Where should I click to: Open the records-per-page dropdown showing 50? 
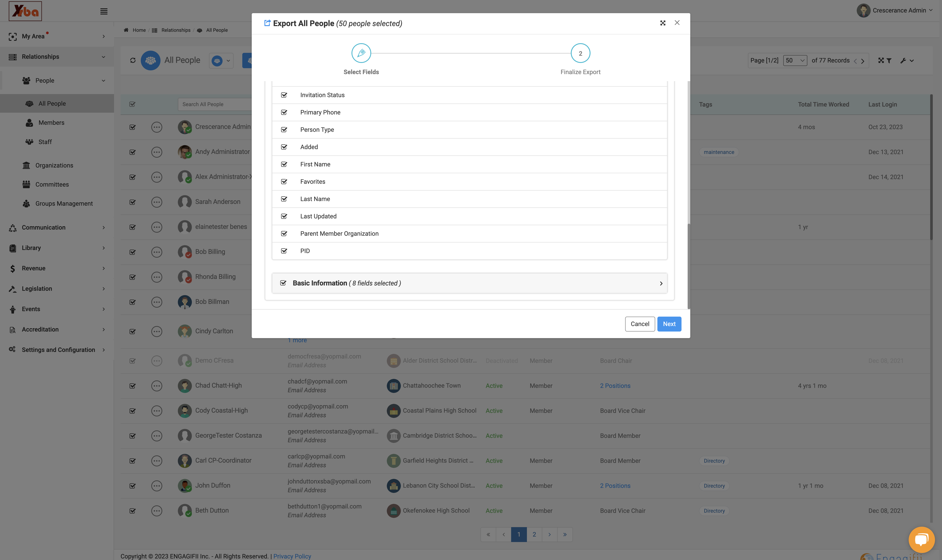click(x=795, y=60)
